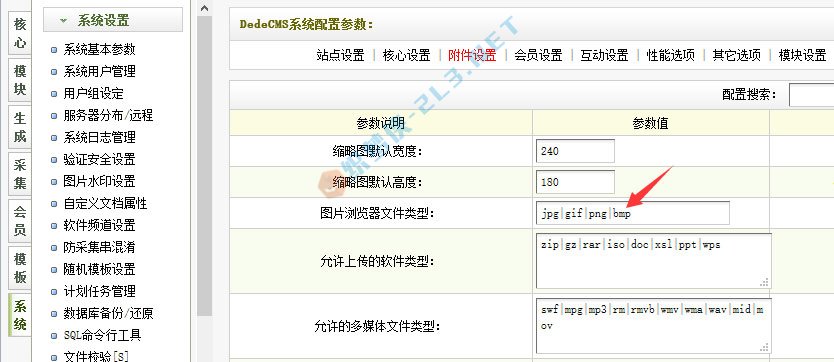The height and width of the screenshot is (362, 834).
Task: Switch to 核心 vertical tab
Action: (x=20, y=33)
